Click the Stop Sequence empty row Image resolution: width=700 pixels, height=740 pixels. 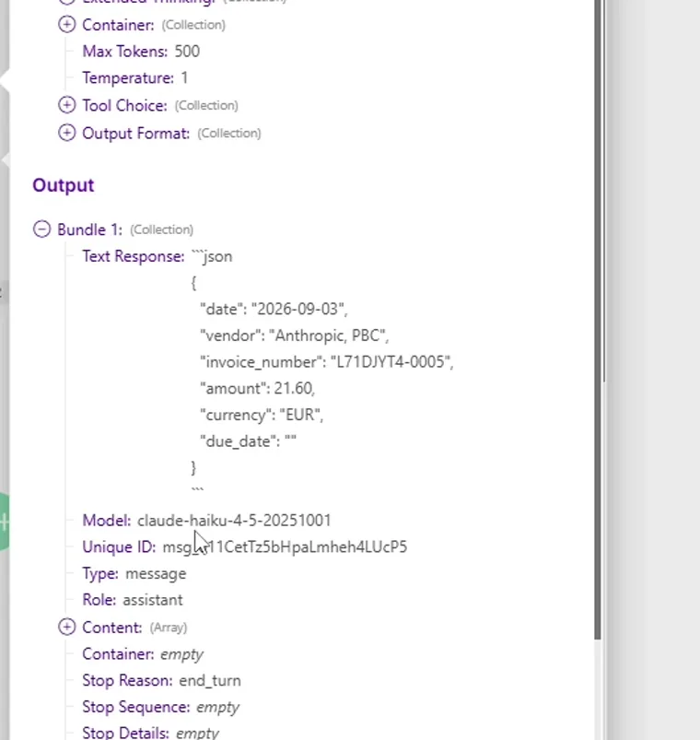point(160,707)
